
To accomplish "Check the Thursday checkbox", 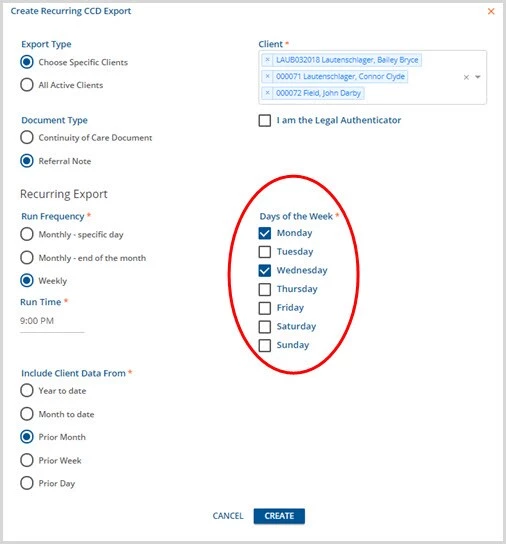I will point(264,289).
